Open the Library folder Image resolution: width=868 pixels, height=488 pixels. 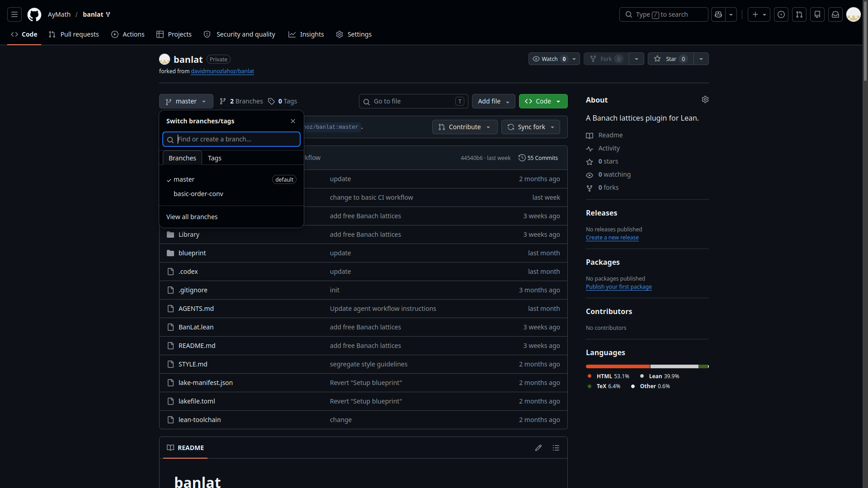click(x=189, y=235)
